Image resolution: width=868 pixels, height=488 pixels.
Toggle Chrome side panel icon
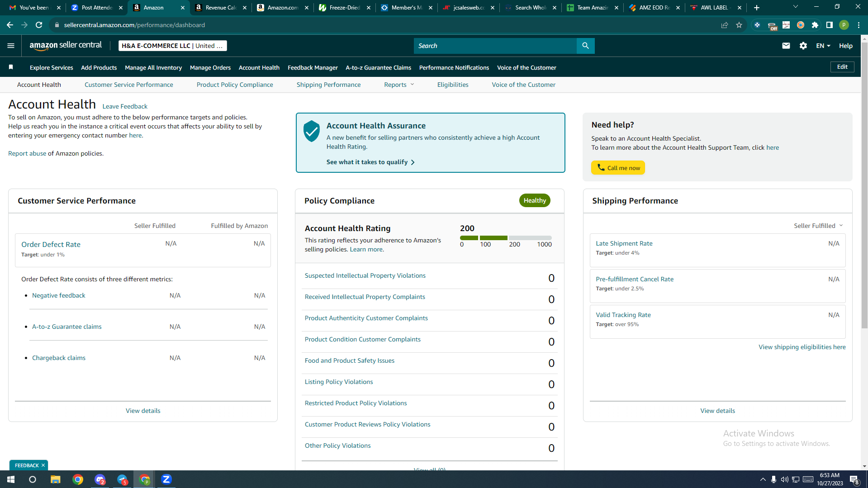(829, 25)
